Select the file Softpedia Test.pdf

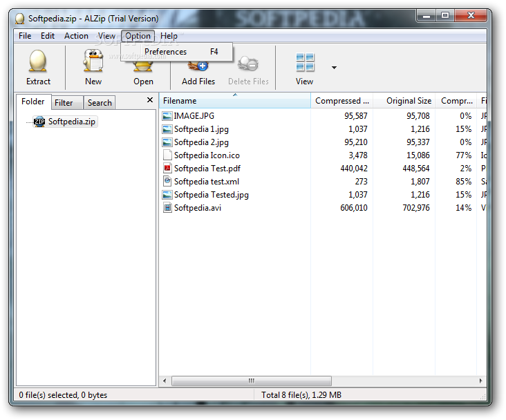tap(207, 169)
